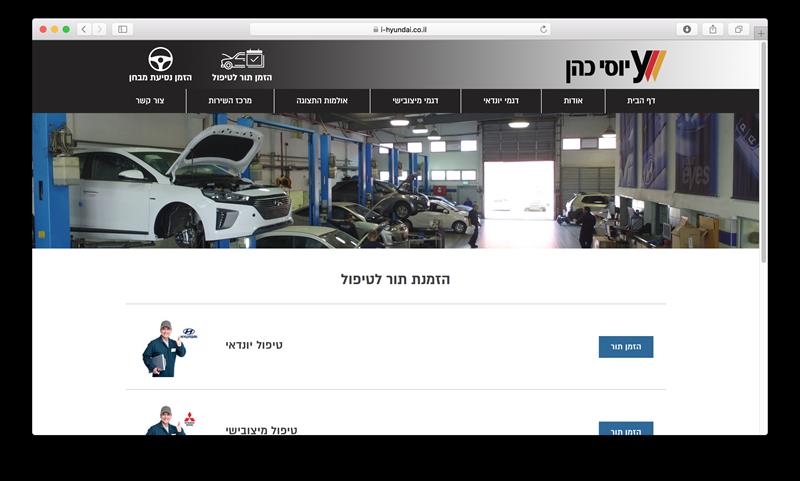This screenshot has height=481, width=800.
Task: Open the Safari downloads icon
Action: [x=687, y=30]
